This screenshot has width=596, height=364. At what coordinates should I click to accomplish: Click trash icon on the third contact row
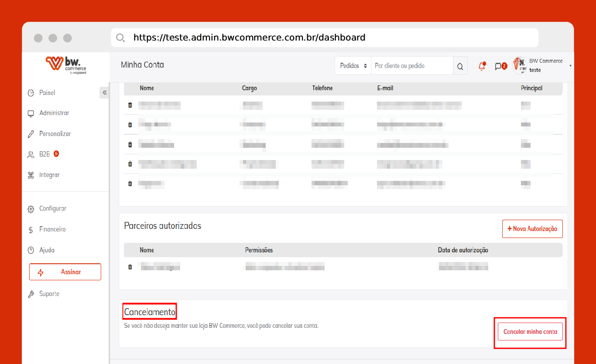(x=130, y=144)
